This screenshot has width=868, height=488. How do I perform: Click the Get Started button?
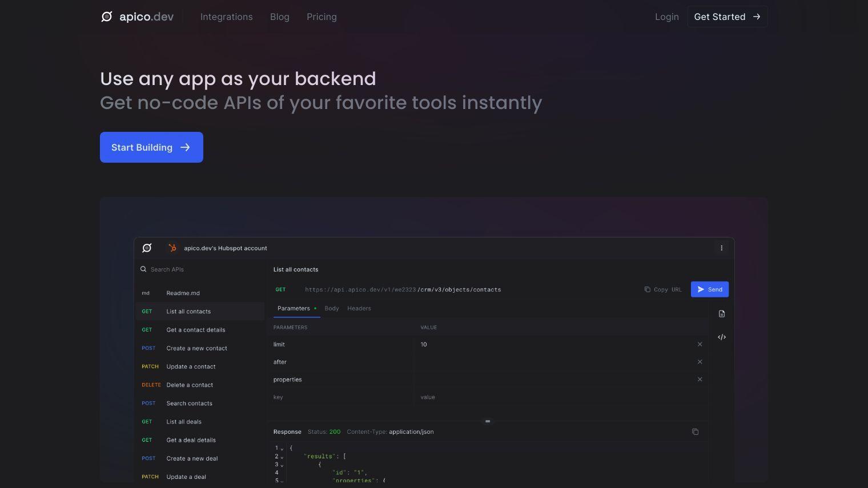728,17
